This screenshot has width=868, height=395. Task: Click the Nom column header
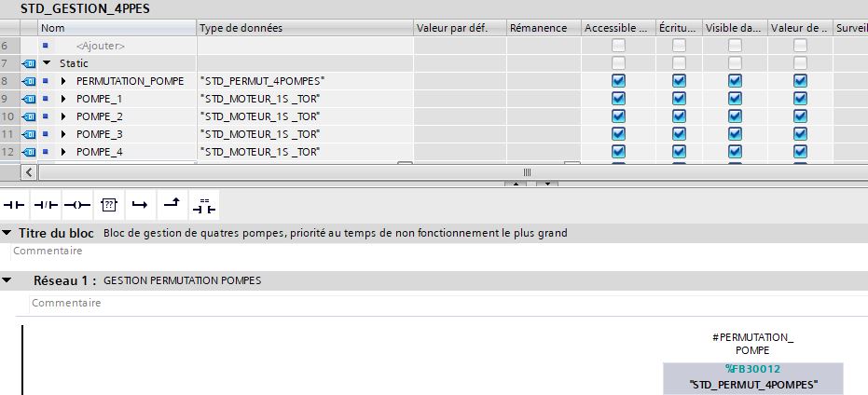coord(117,28)
